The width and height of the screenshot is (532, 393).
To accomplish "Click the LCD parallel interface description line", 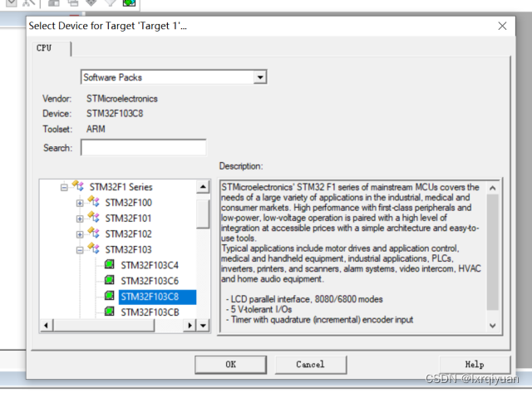I will [x=304, y=299].
